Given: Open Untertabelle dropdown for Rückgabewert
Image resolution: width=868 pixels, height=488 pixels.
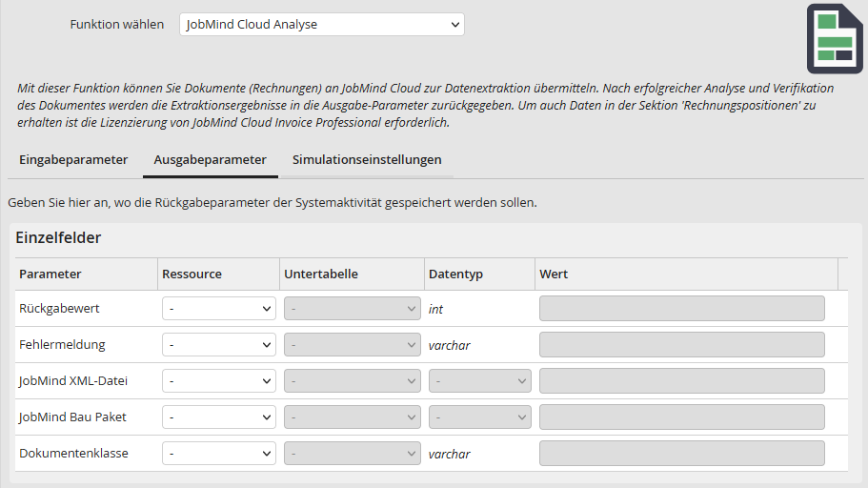Looking at the screenshot, I should point(353,309).
